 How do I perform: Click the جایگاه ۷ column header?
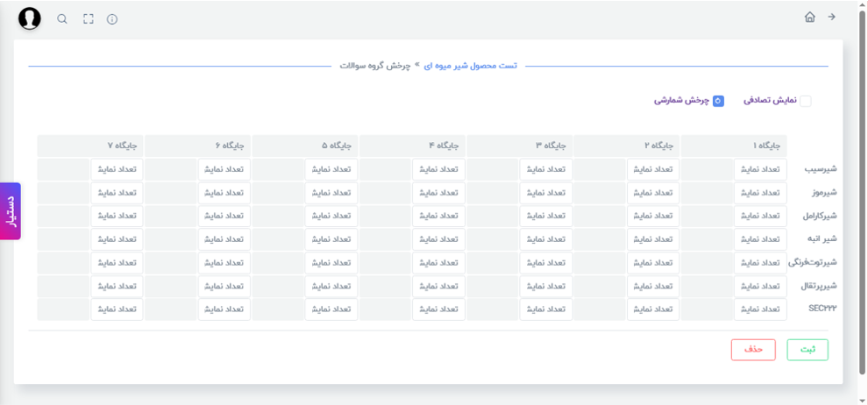[x=90, y=146]
